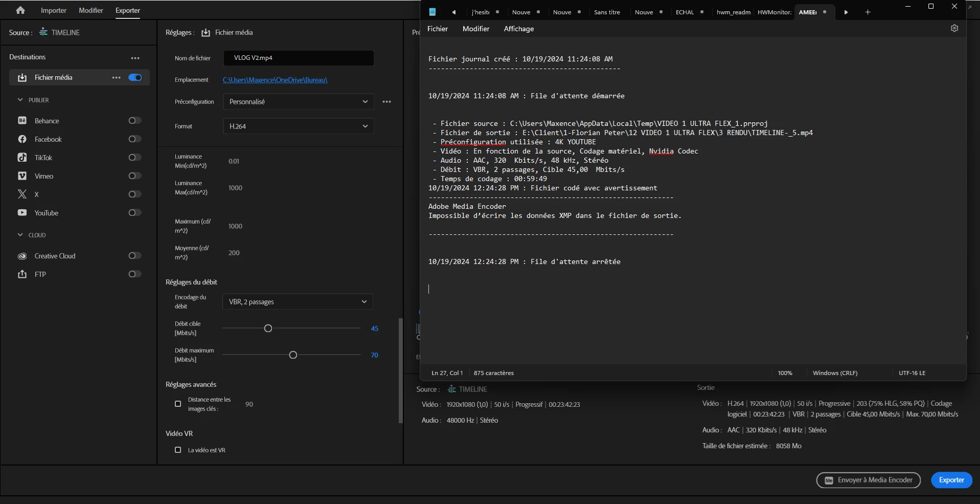
Task: Open Notepad Fichier menu
Action: tap(438, 29)
